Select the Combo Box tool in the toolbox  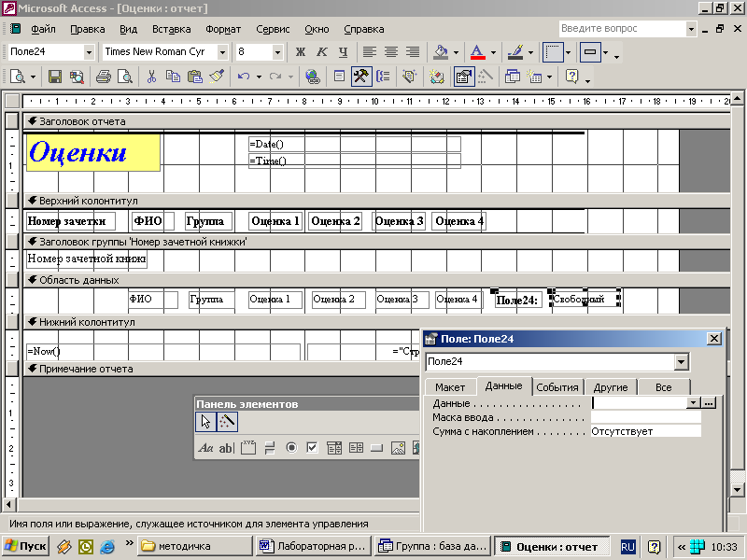coord(334,448)
